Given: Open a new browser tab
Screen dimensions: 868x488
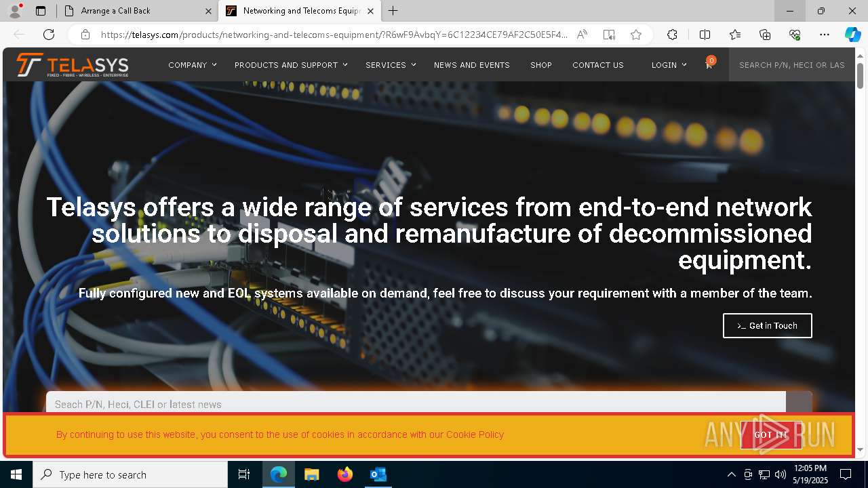Looking at the screenshot, I should (x=393, y=11).
